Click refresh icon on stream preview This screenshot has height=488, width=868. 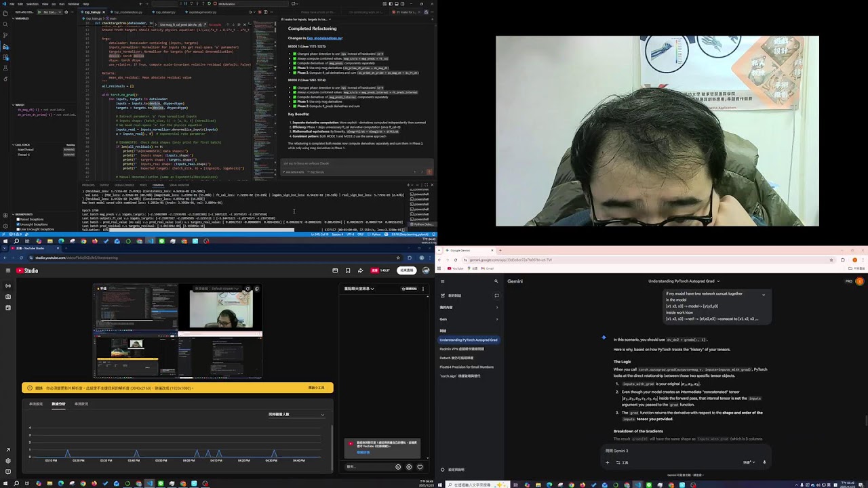click(248, 289)
